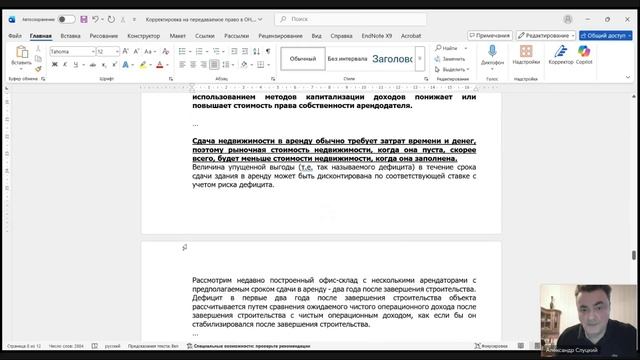Click the paragraph shading bucket
Screen dimensions: 640x360
(244, 64)
